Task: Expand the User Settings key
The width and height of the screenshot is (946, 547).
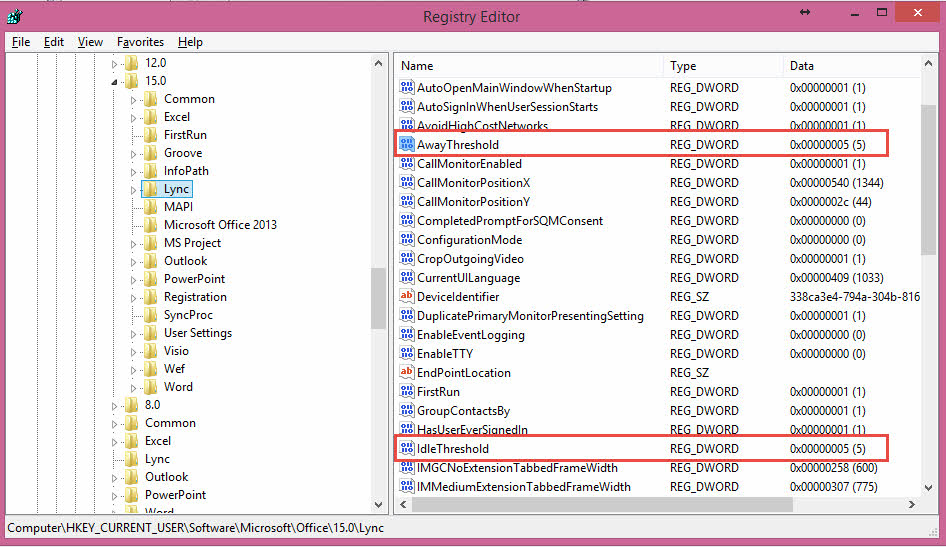Action: click(133, 334)
